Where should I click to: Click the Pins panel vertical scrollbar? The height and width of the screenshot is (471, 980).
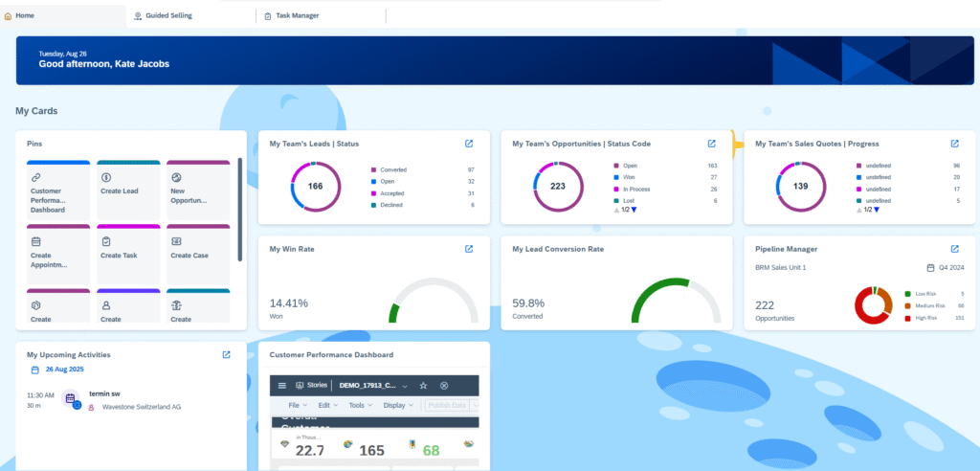[240, 210]
